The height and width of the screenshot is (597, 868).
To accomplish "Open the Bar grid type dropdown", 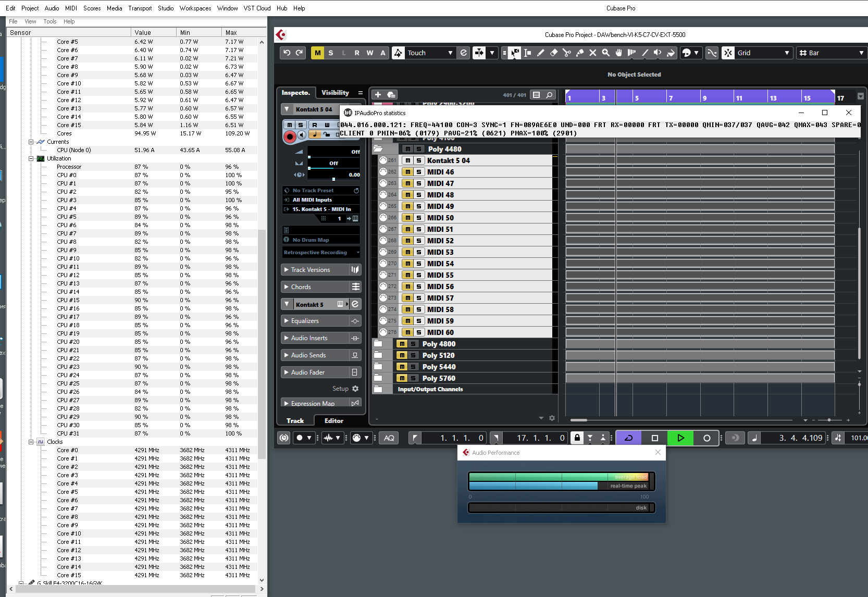I will tap(832, 53).
